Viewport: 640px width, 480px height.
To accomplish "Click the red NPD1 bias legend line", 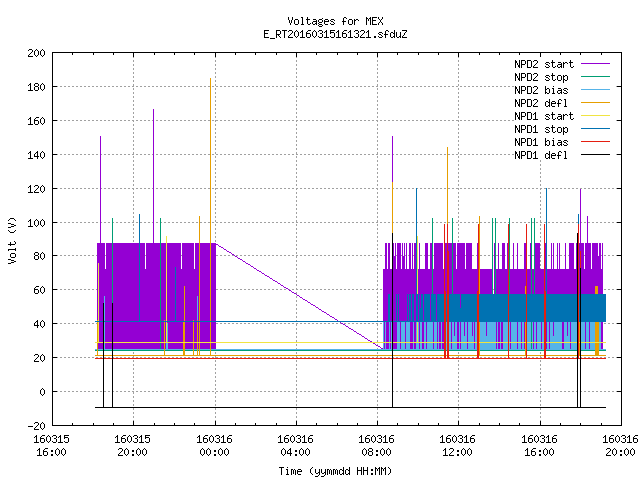I will [595, 142].
